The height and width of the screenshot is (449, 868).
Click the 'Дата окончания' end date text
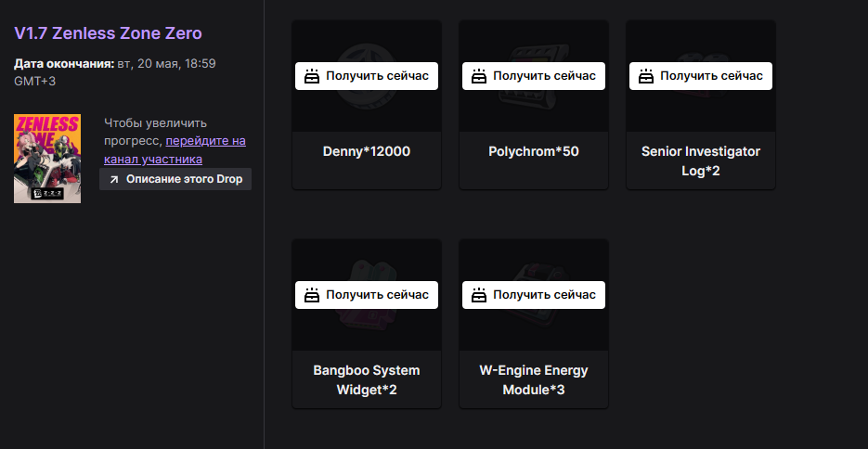pyautogui.click(x=114, y=72)
